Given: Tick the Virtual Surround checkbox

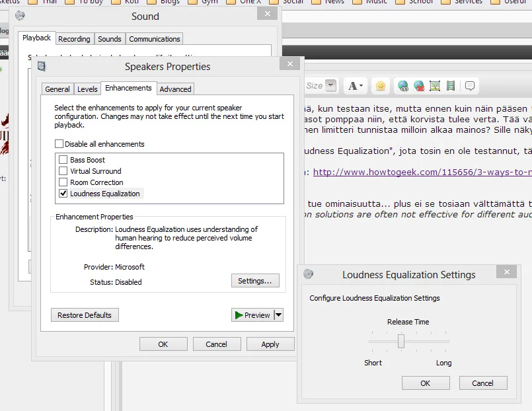Looking at the screenshot, I should click(63, 171).
